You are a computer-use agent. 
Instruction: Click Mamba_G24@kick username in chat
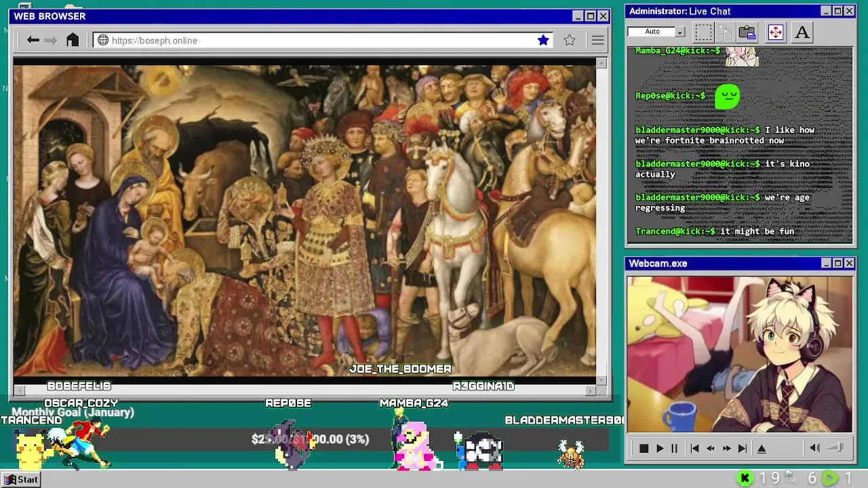(x=677, y=51)
